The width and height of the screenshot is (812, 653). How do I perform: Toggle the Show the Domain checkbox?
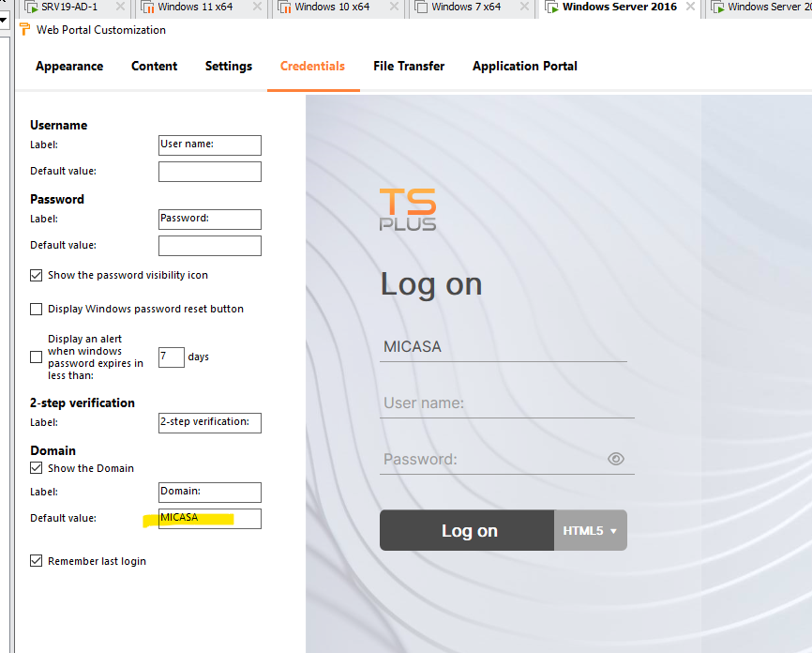point(37,468)
